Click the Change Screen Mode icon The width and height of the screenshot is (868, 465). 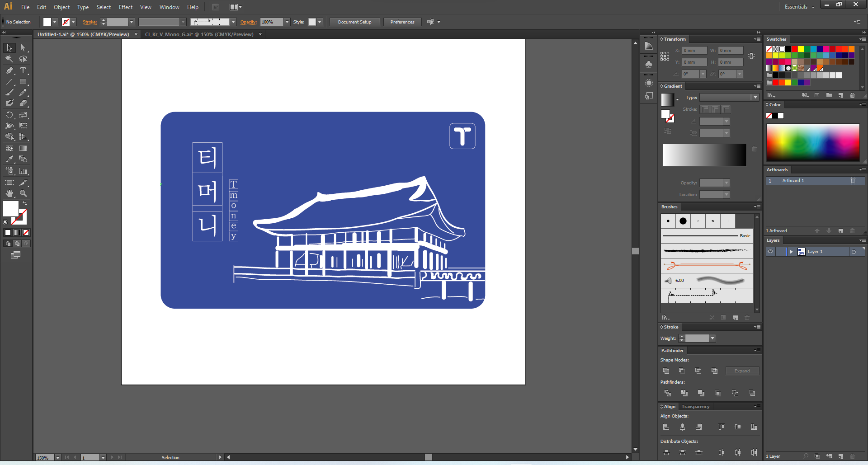pos(16,255)
